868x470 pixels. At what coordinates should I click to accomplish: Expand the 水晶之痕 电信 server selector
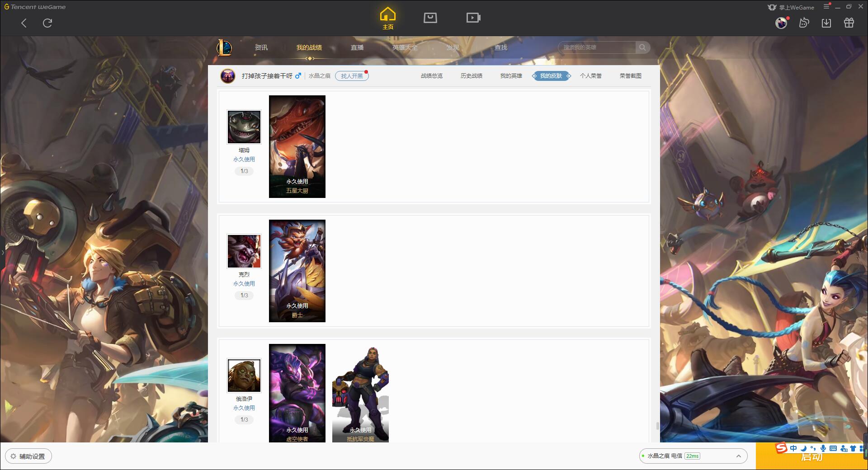coord(693,456)
